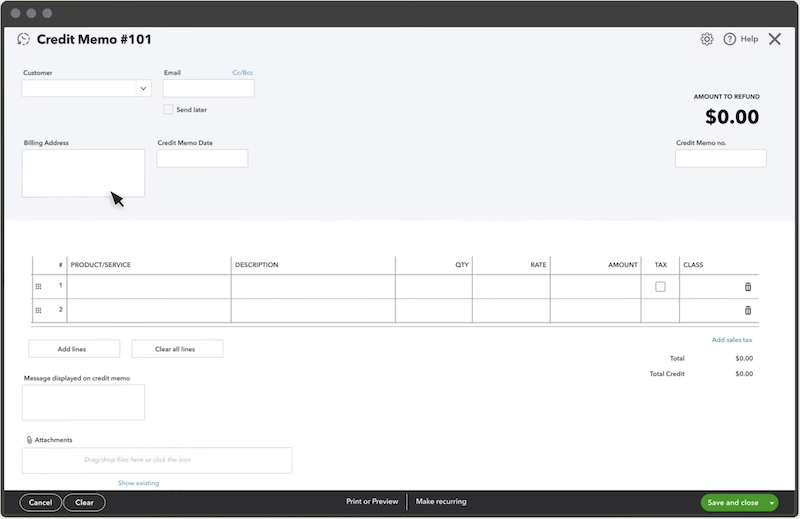Image resolution: width=800 pixels, height=519 pixels.
Task: Click Qty cell in row 2
Action: pos(434,310)
